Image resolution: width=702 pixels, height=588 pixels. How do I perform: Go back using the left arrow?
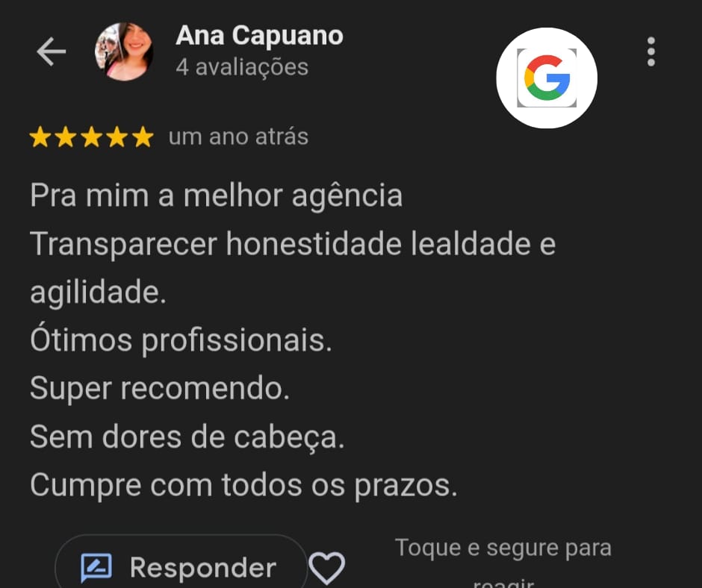pos(51,51)
